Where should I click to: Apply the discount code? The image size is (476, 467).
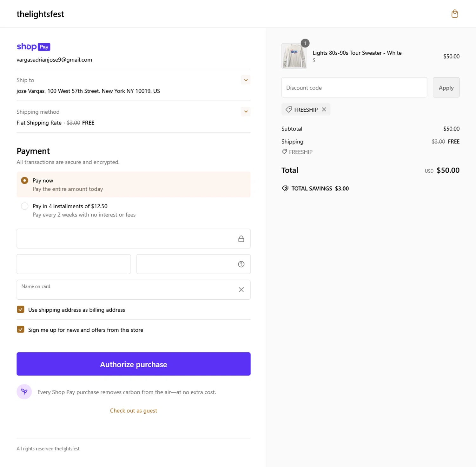[446, 88]
